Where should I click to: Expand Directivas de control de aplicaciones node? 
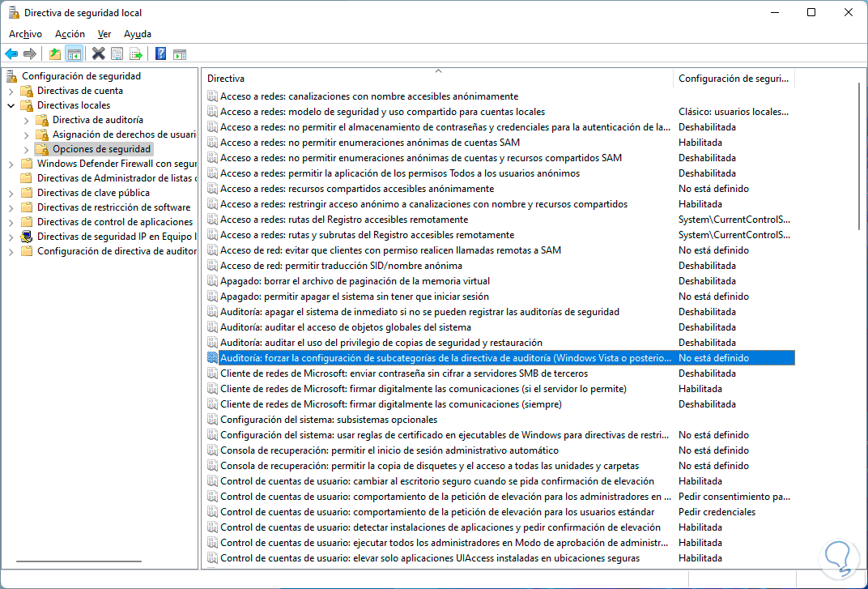11,222
